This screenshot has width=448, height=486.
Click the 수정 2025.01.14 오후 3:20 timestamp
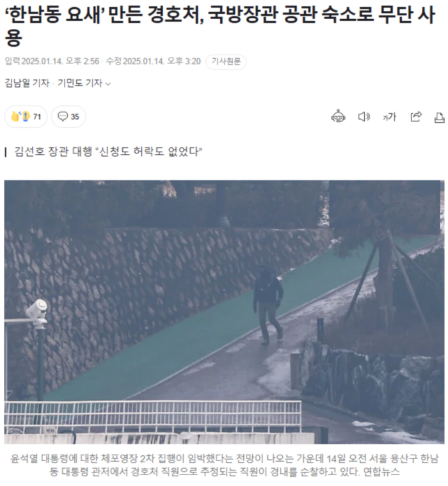(x=153, y=61)
